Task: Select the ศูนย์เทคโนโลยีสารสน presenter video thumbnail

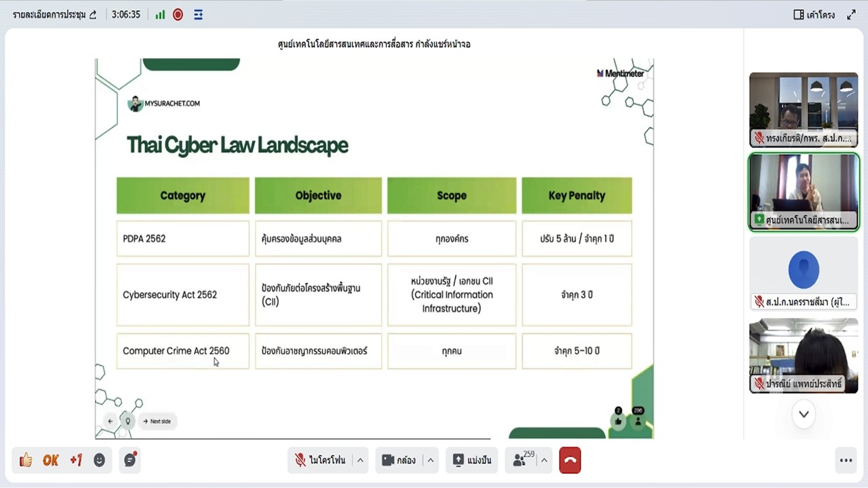Action: click(x=804, y=192)
